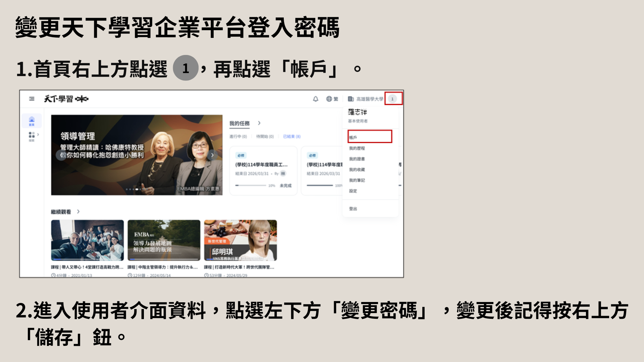Click 登出 to log out
This screenshot has width=644, height=362.
coord(353,208)
